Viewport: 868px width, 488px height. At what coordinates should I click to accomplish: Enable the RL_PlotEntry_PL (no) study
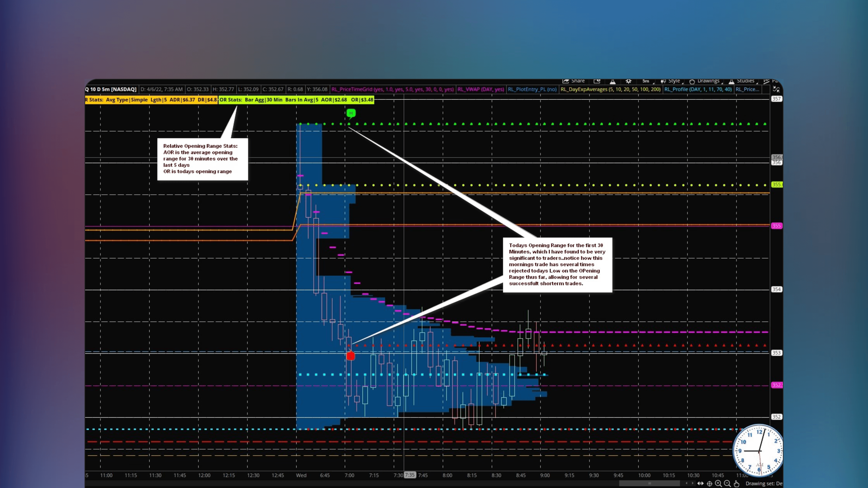532,89
